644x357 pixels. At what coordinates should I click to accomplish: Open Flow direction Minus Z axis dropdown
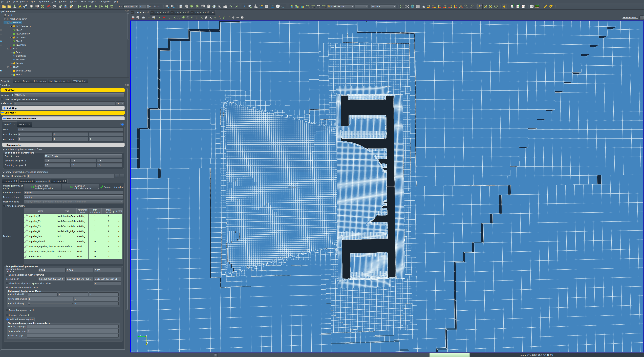[83, 156]
